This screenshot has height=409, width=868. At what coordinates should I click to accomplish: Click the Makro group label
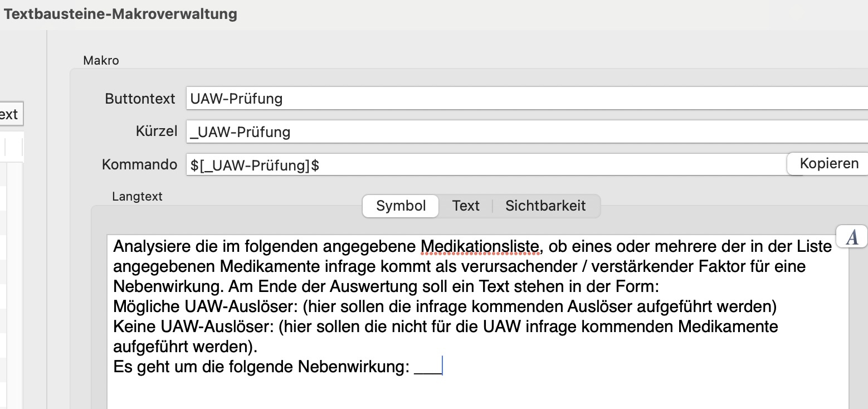[x=101, y=60]
